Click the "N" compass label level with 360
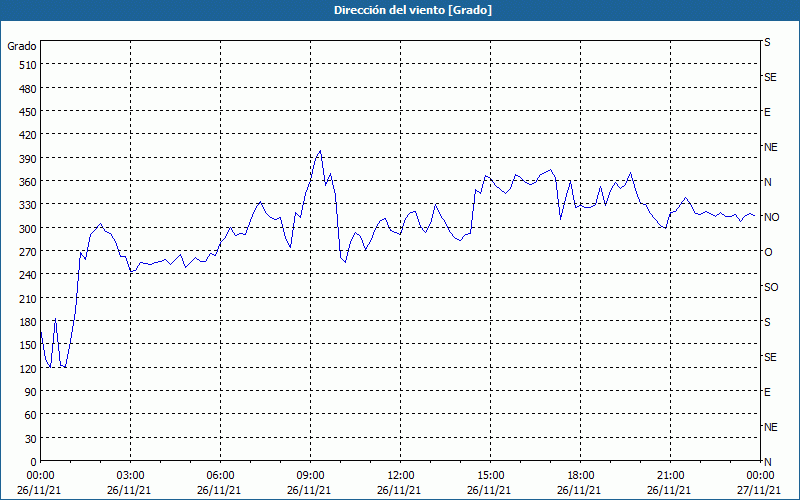Viewport: 800px width, 500px height. point(768,182)
